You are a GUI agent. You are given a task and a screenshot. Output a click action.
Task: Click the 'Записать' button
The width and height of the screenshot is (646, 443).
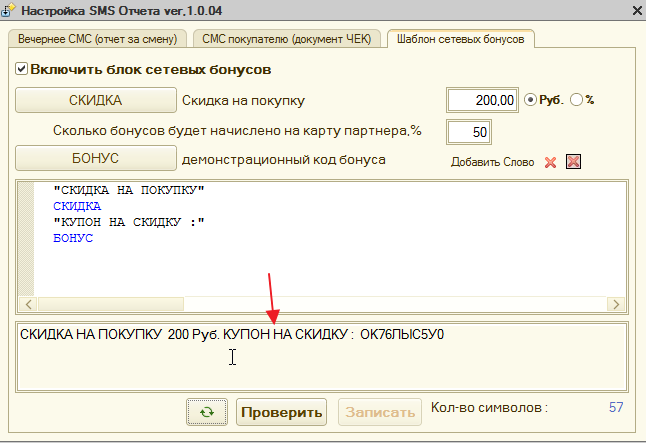click(x=380, y=412)
